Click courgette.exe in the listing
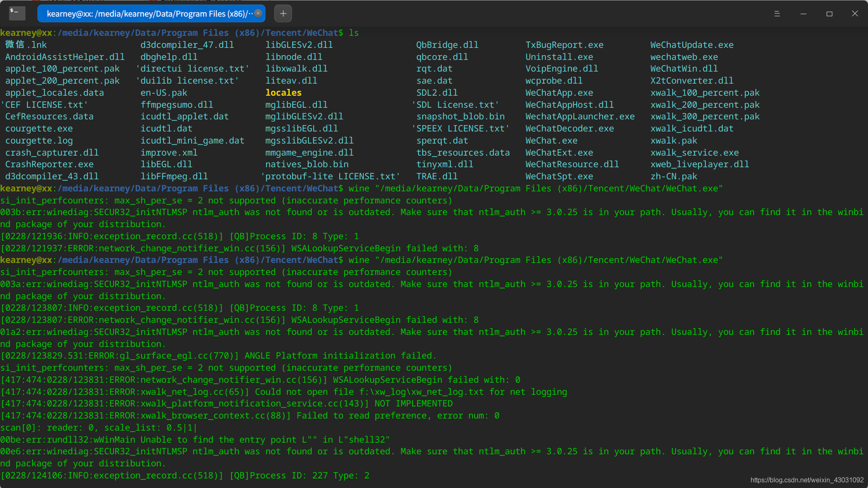Image resolution: width=868 pixels, height=488 pixels. [x=39, y=129]
